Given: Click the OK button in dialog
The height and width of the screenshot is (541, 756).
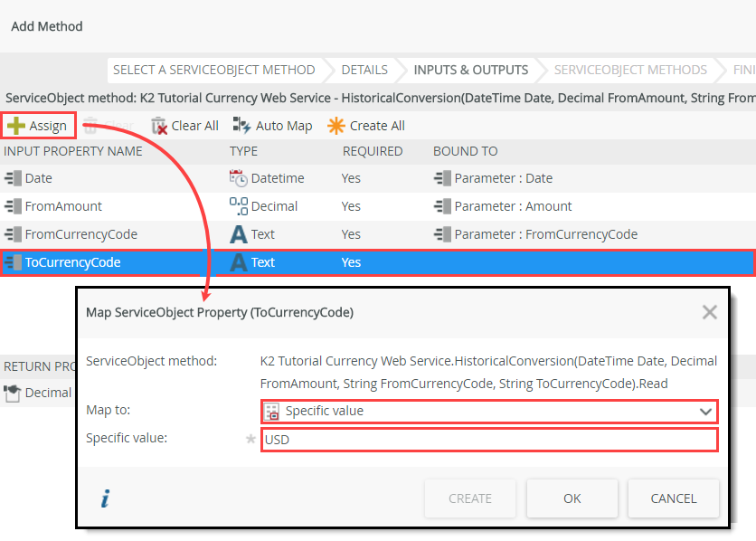Looking at the screenshot, I should tap(572, 498).
